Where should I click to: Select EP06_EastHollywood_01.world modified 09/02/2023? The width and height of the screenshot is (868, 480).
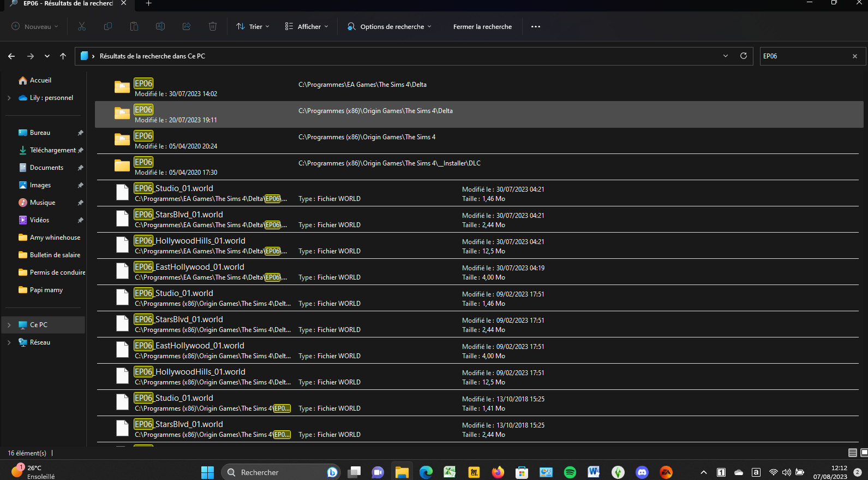tap(479, 350)
